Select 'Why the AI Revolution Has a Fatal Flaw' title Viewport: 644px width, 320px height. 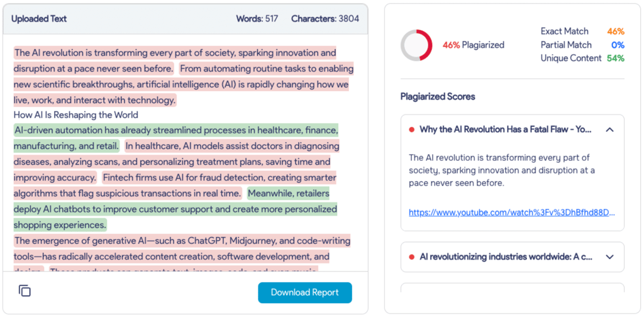[x=505, y=130]
